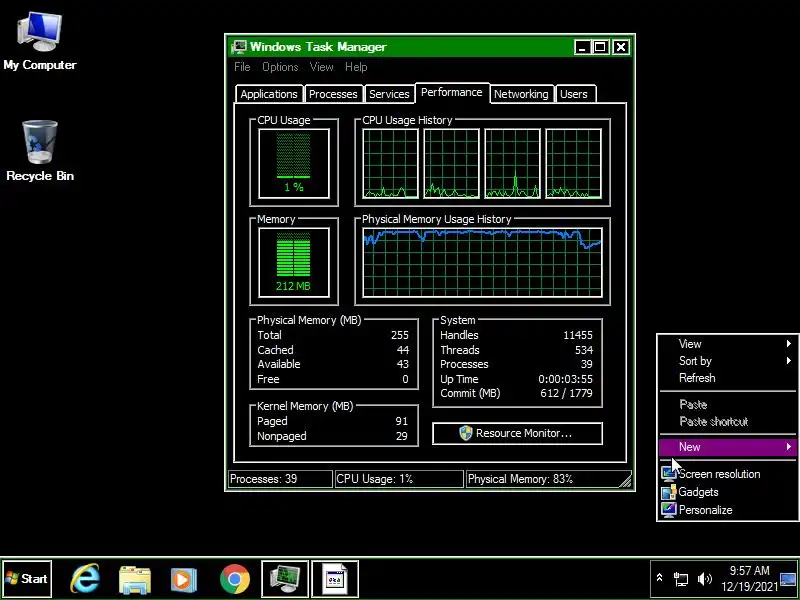
Task: Open the Start menu
Action: (27, 579)
